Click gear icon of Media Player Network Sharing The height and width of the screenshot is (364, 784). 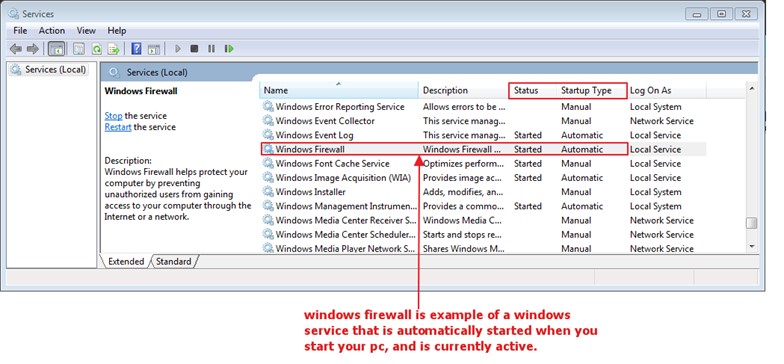268,248
